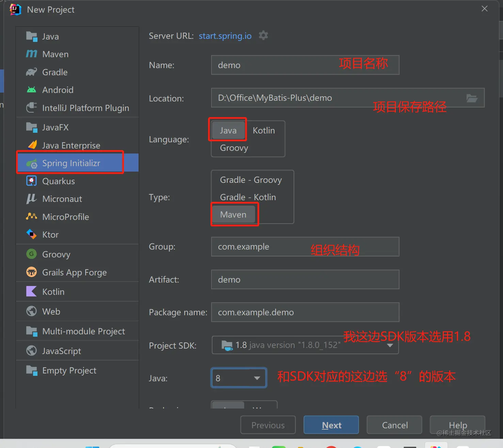This screenshot has height=448, width=503.
Task: Browse for location with folder icon
Action: coord(472,98)
